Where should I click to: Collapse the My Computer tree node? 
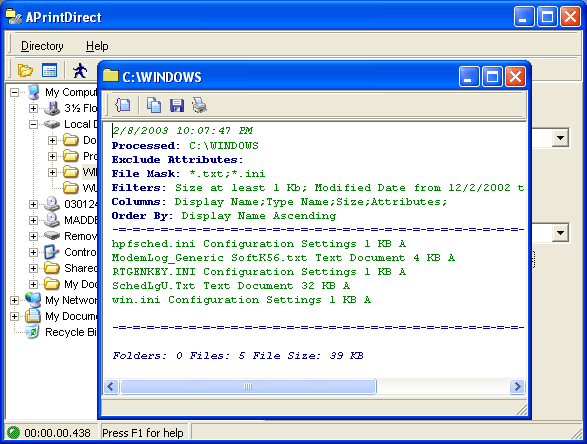tap(15, 92)
